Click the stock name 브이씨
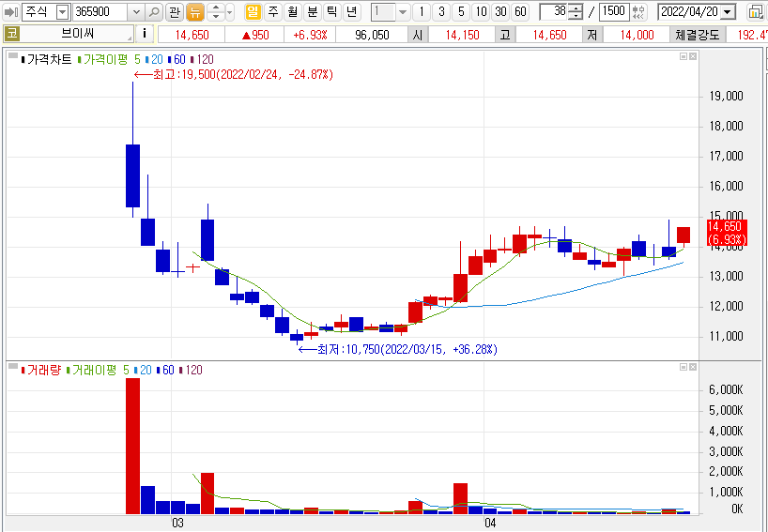 [x=77, y=35]
